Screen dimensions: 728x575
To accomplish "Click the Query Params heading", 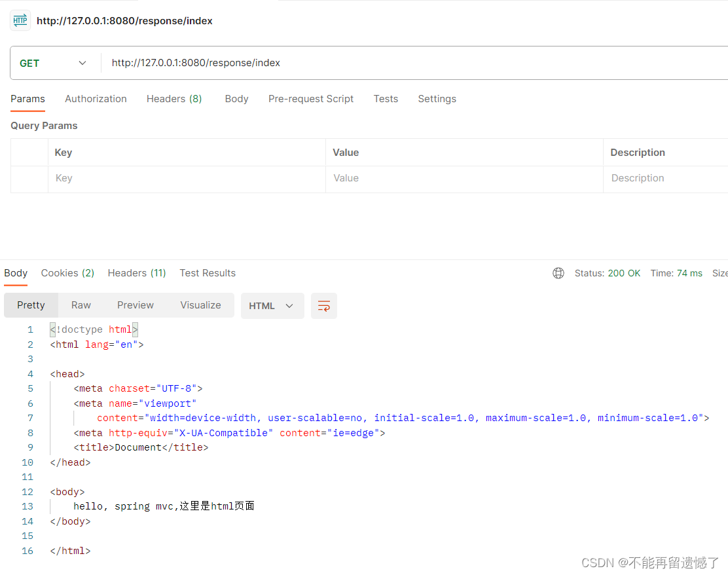I will pos(44,126).
